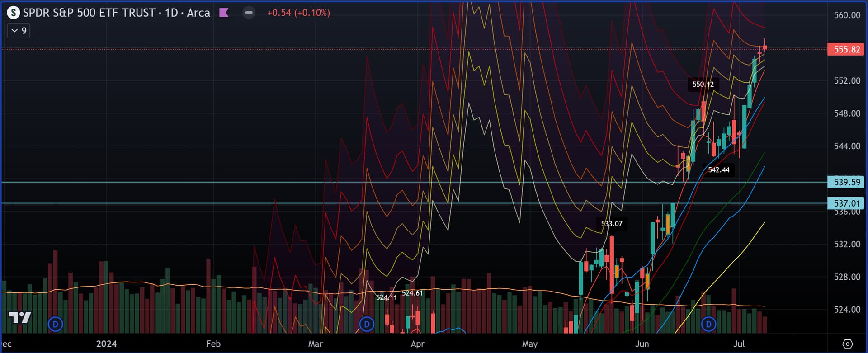Select the horizontal line price label 539.59
Image resolution: width=868 pixels, height=353 pixels.
click(x=846, y=182)
